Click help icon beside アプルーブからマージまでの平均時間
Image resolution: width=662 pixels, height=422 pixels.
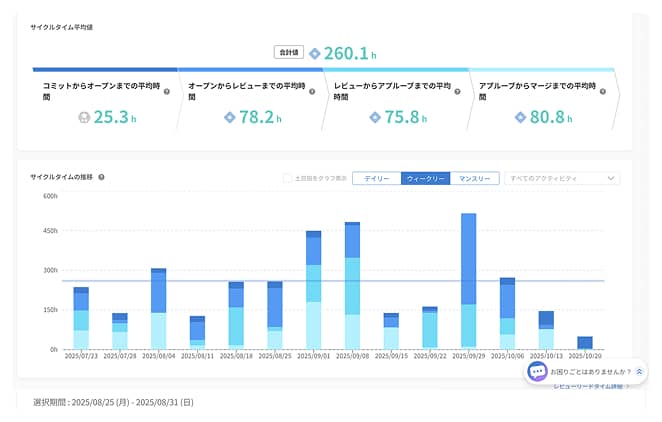coord(603,92)
